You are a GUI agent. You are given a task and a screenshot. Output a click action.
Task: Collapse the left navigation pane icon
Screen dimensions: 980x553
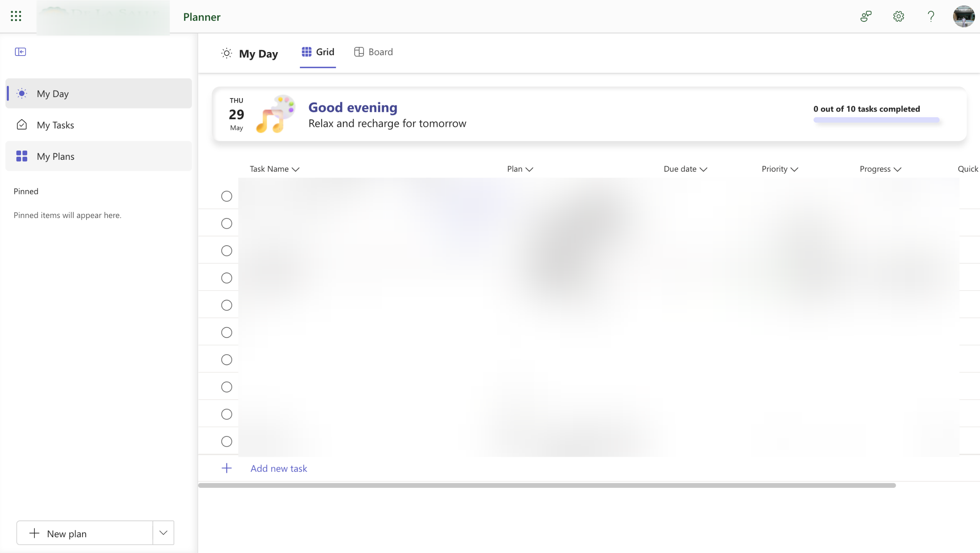pyautogui.click(x=20, y=52)
